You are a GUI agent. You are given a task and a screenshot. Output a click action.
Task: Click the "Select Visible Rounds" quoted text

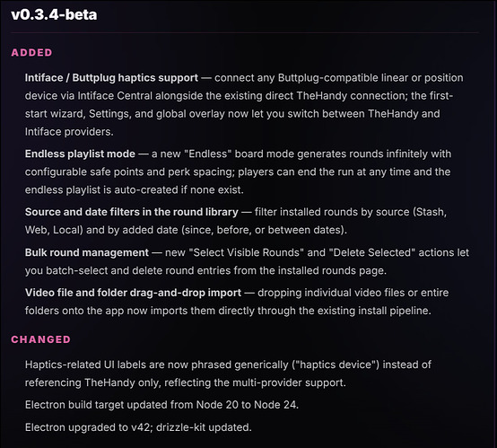[247, 252]
